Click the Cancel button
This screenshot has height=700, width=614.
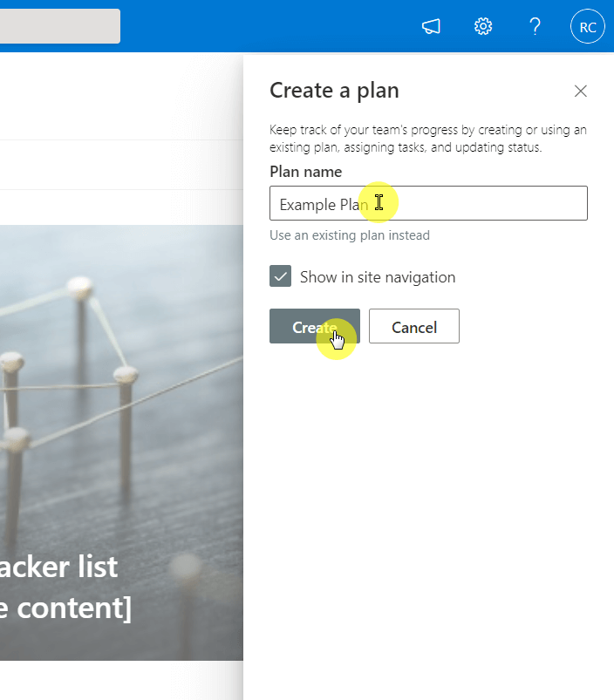[414, 326]
